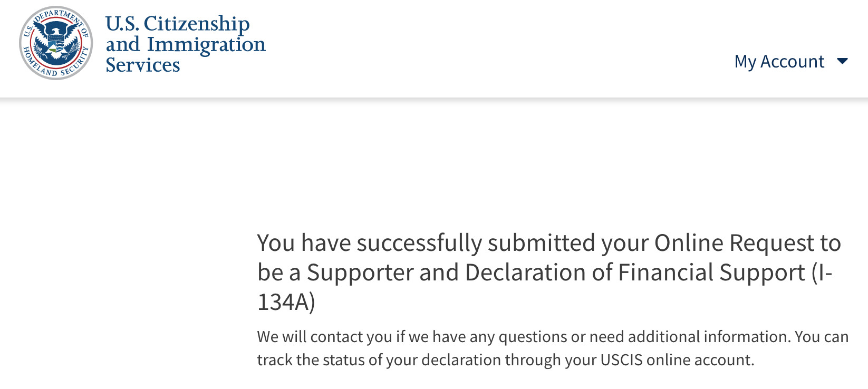
Task: Click the 'HOMELAND SECURITY' lettering on the seal
Action: tap(56, 66)
